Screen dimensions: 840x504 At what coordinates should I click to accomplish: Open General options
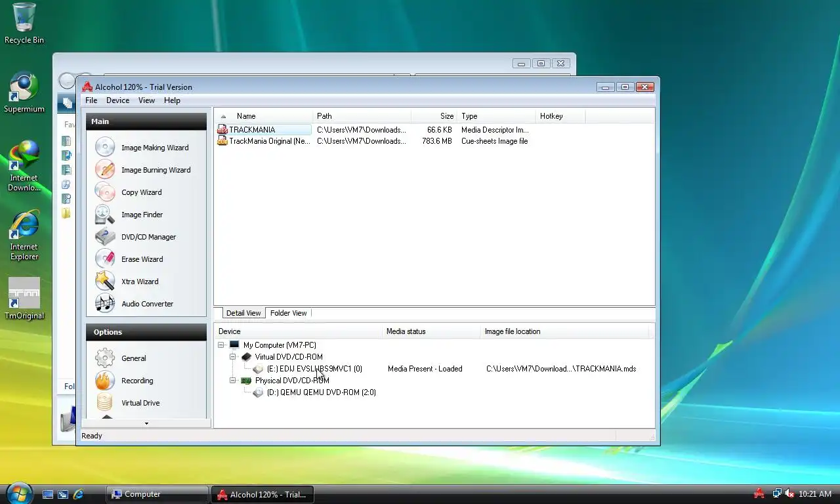coord(121,358)
